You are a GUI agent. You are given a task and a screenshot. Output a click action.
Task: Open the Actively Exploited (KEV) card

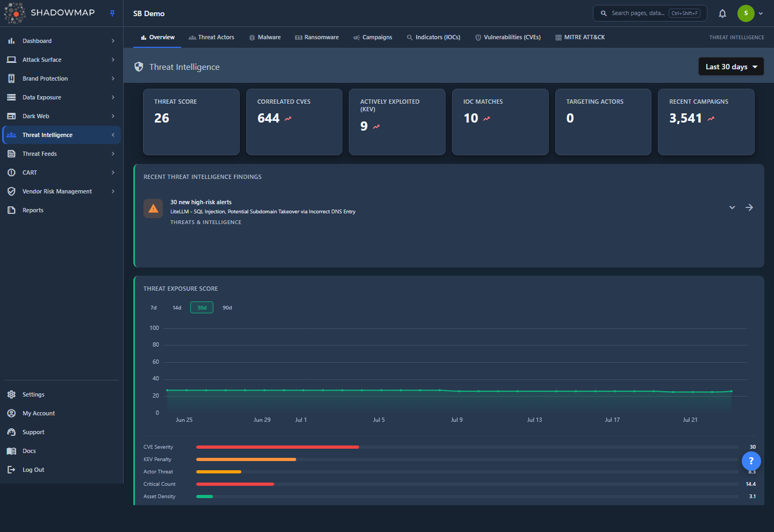(397, 122)
